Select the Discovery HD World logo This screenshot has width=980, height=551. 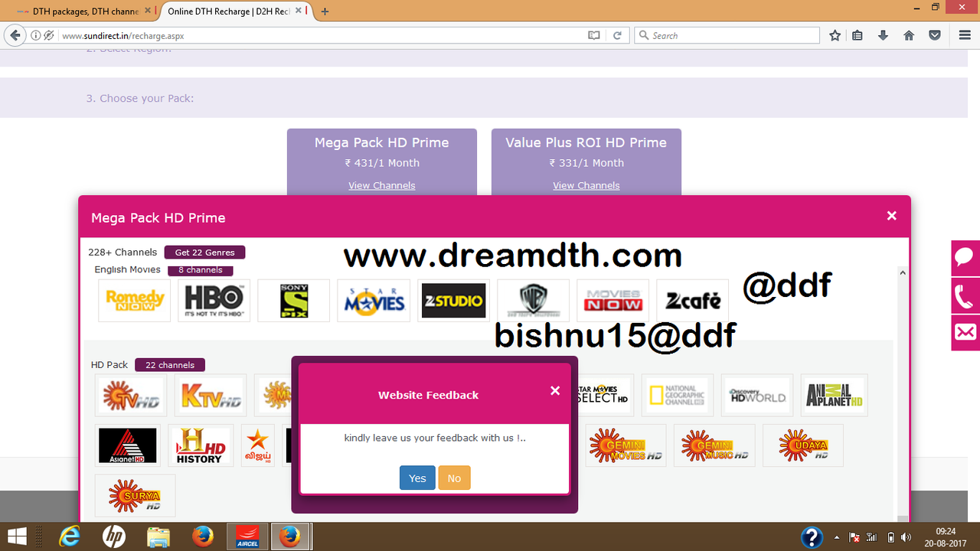pos(757,395)
